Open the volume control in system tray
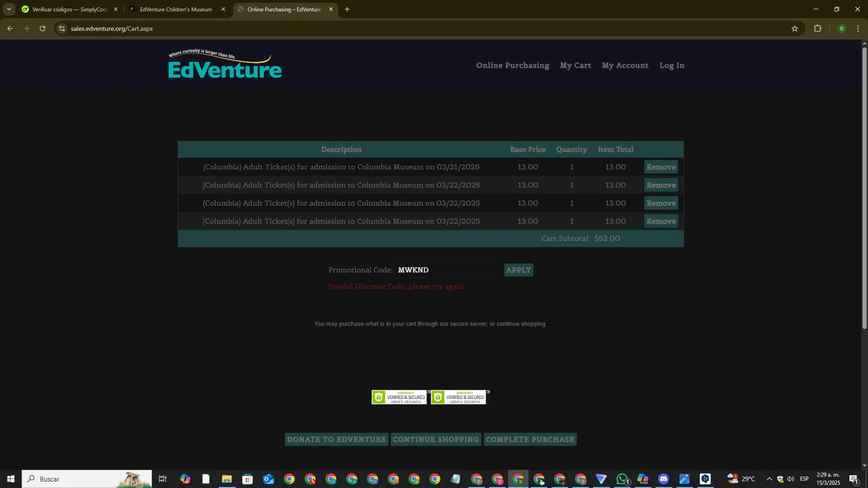 791,479
